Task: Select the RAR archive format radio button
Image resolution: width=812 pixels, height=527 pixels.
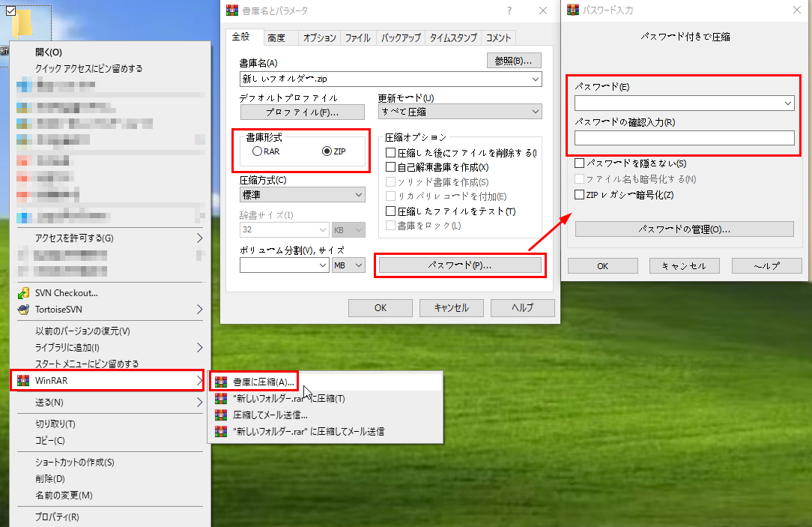Action: (x=257, y=151)
